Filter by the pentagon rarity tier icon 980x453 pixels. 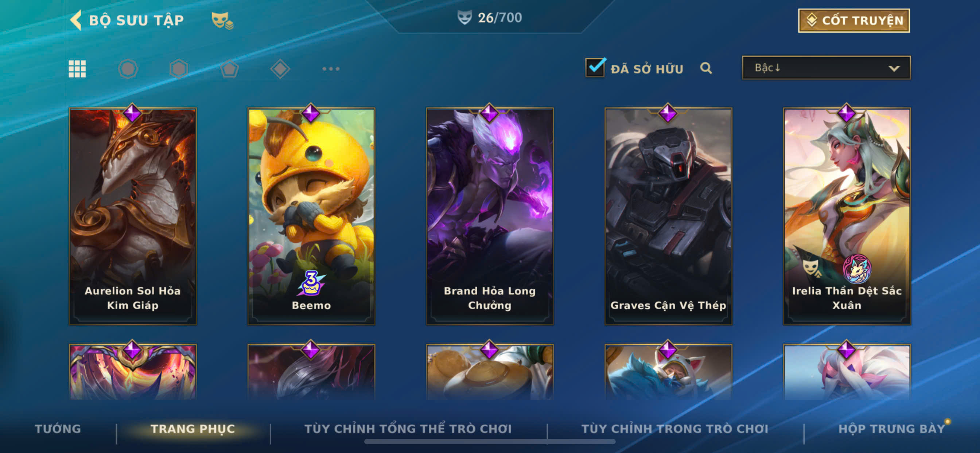click(x=229, y=69)
